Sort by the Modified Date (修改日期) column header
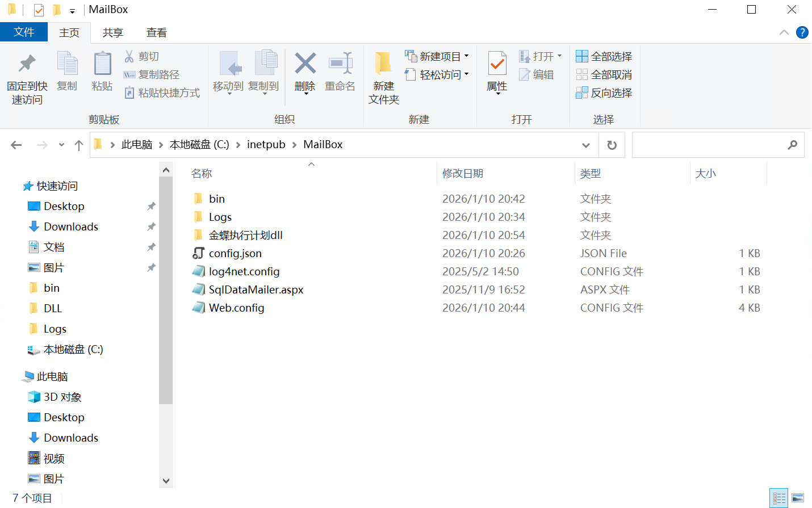This screenshot has width=812, height=508. [x=463, y=174]
